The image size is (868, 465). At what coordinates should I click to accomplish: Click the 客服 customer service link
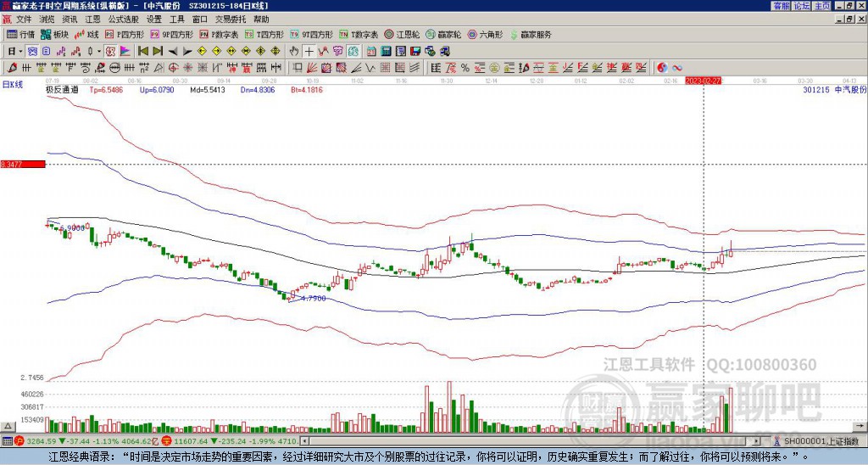click(781, 5)
